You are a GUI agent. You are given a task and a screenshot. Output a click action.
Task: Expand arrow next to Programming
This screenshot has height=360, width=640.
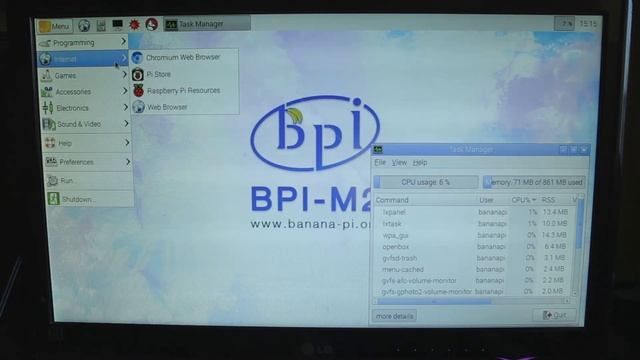[123, 41]
